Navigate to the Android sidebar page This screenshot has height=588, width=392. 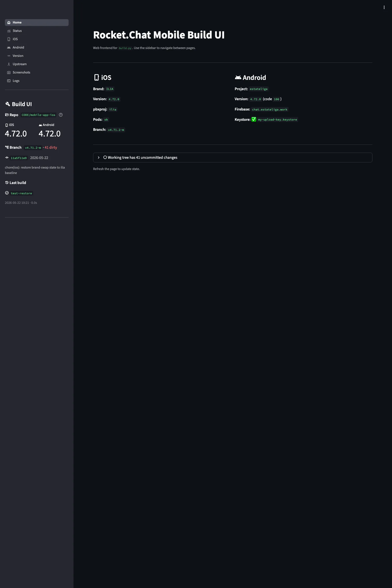coord(37,48)
